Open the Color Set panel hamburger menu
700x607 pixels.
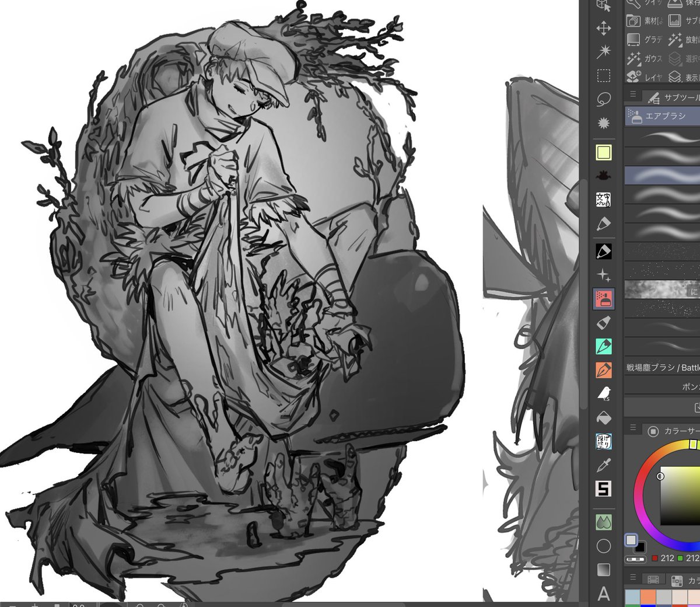pyautogui.click(x=633, y=577)
